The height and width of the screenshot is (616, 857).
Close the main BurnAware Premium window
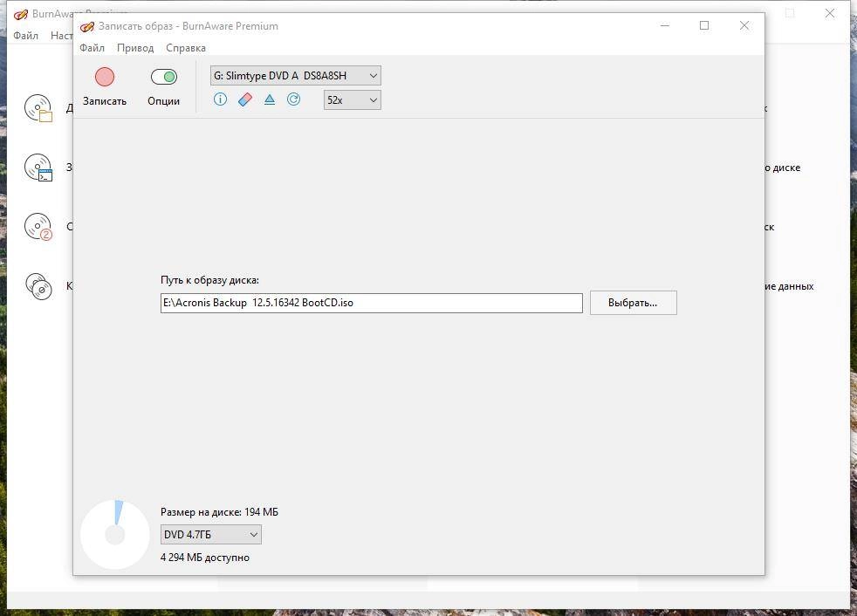(x=830, y=14)
